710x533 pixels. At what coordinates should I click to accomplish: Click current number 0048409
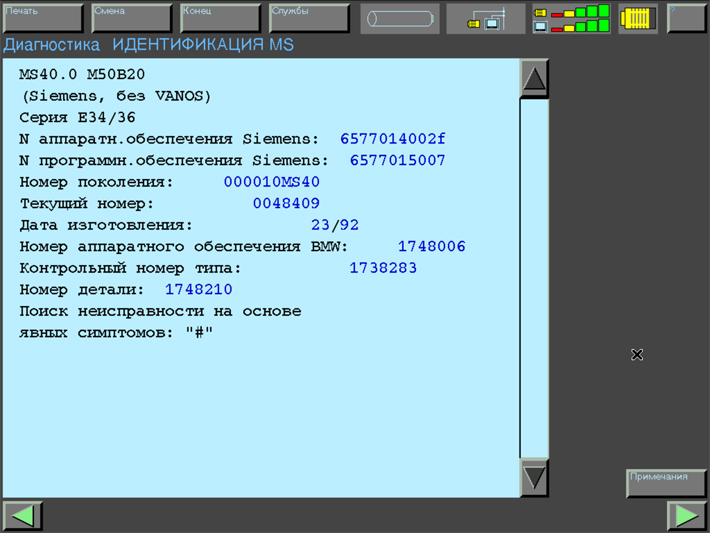[286, 203]
